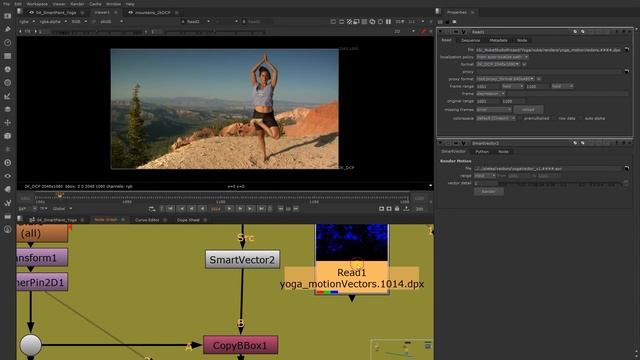This screenshot has width=640, height=360.
Task: Click the Keyer nodes icon in the left toolbar
Action: [x=7, y=96]
